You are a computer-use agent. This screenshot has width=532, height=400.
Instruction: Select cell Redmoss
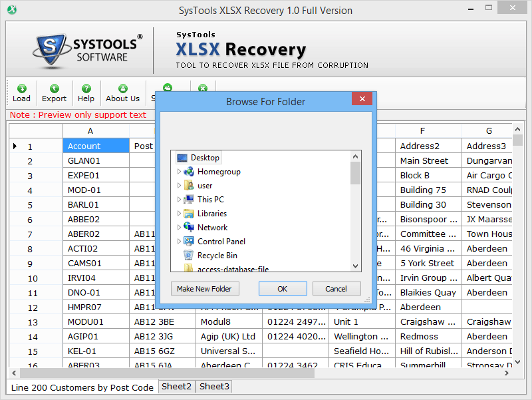pyautogui.click(x=428, y=336)
